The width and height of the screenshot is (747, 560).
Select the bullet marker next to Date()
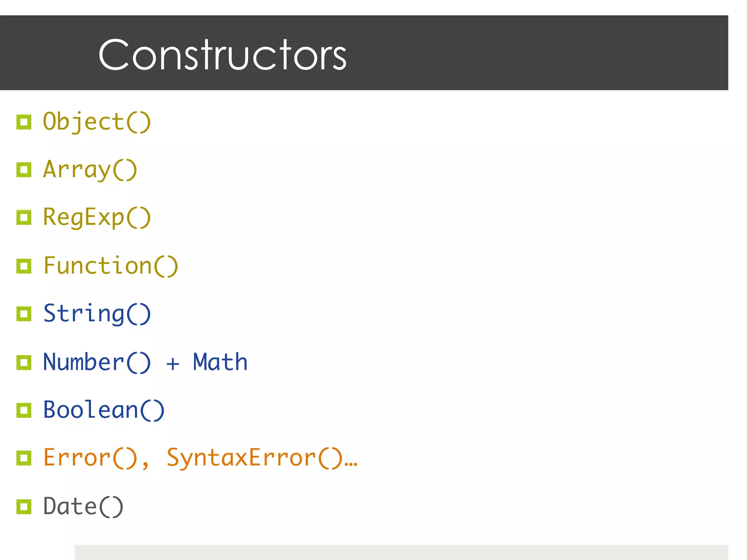[x=24, y=506]
